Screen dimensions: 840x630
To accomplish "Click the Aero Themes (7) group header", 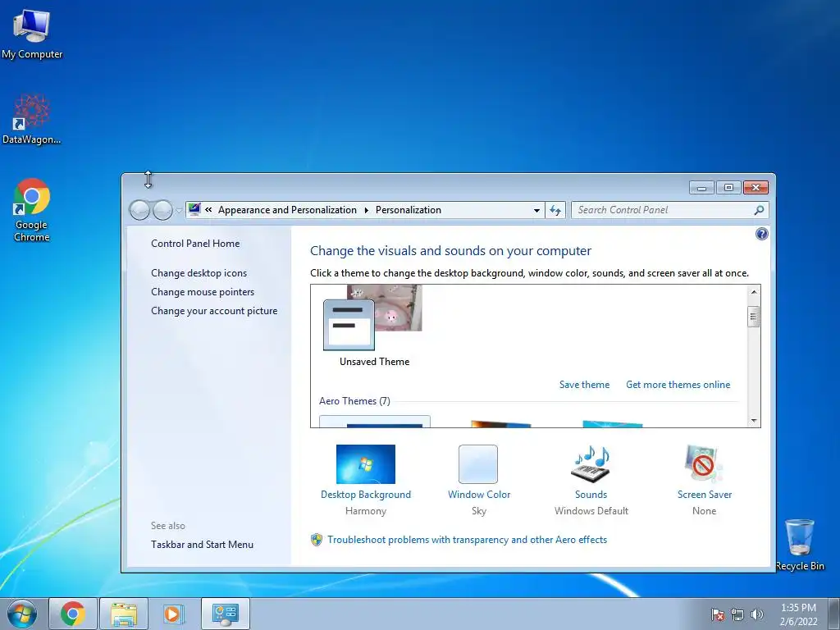I will click(354, 400).
